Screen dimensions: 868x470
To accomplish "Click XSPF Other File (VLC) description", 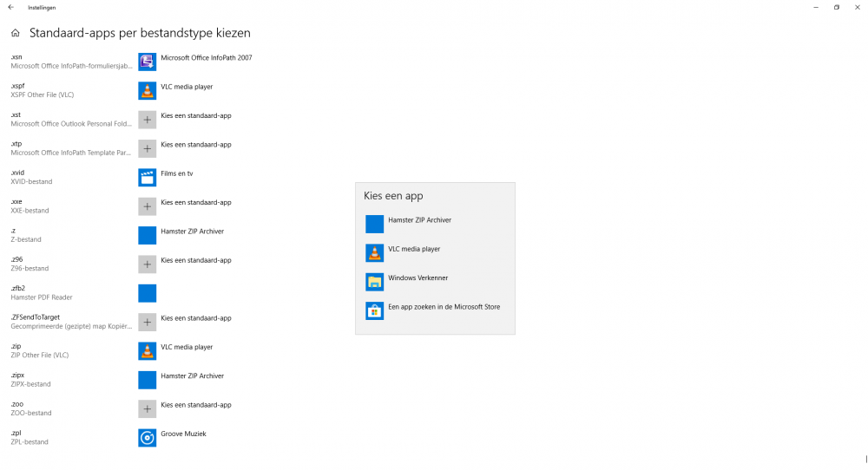I will click(42, 95).
